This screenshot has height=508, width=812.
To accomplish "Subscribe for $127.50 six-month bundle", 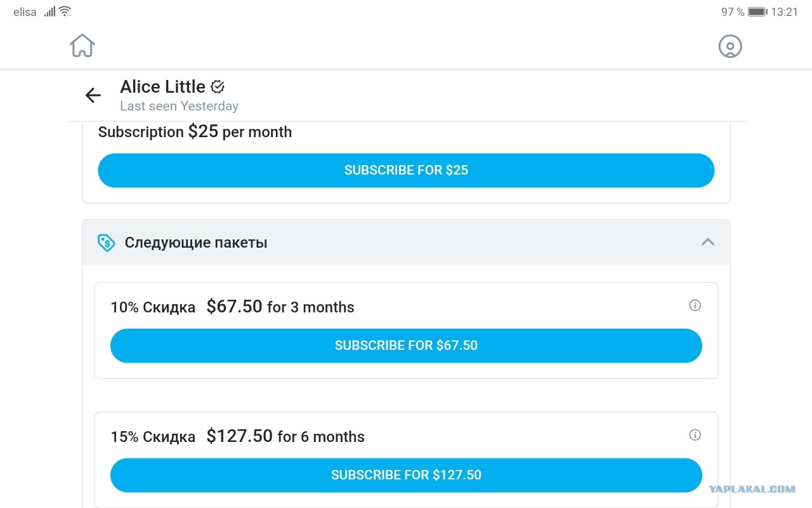I will click(x=406, y=475).
